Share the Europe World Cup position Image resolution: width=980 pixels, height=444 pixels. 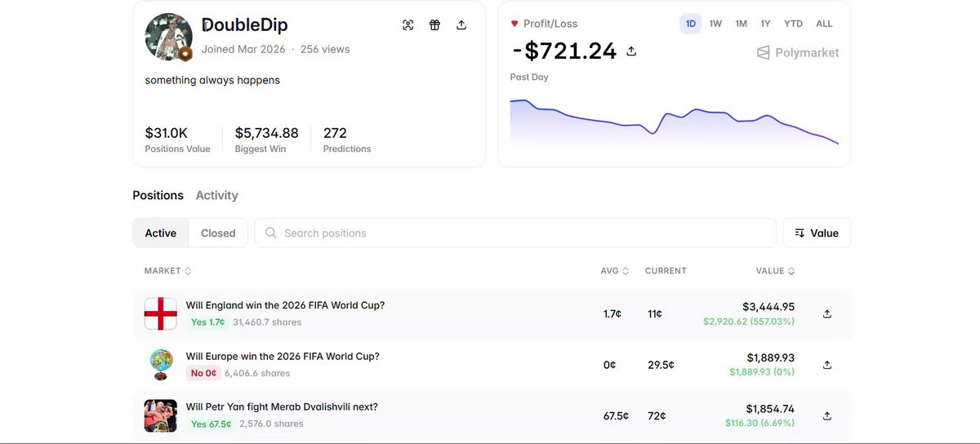point(827,365)
